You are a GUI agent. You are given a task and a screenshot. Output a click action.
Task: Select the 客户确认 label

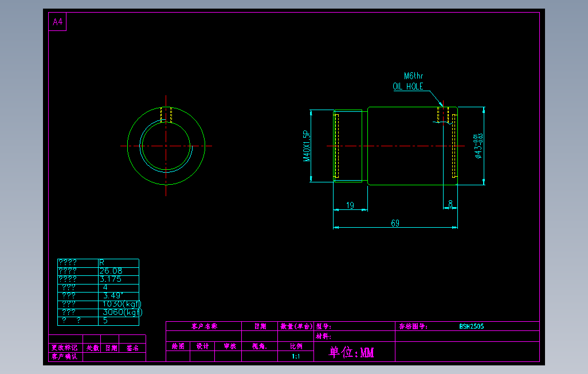(65, 356)
